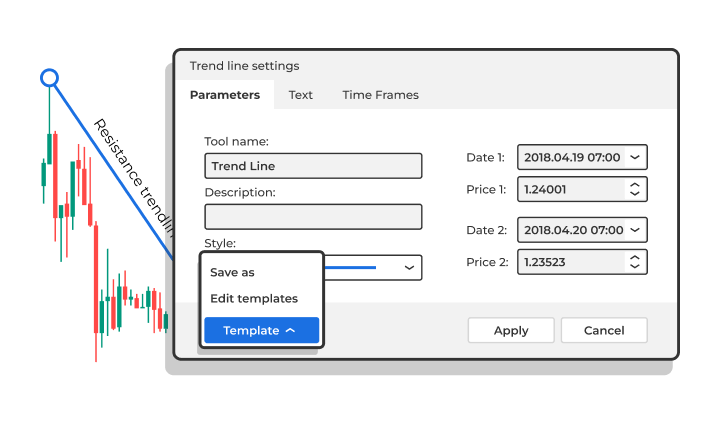Click the blue style line preview
This screenshot has width=720, height=430.
tap(351, 268)
